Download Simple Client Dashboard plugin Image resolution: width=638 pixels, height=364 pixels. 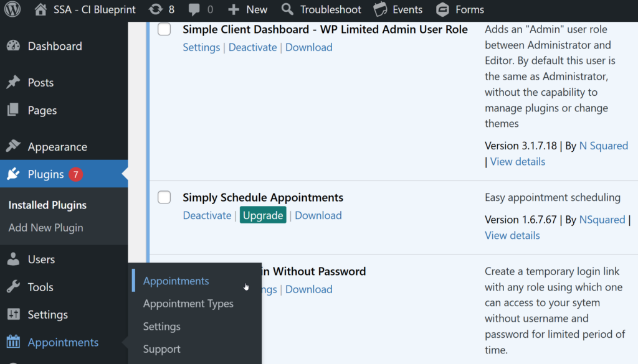[308, 47]
